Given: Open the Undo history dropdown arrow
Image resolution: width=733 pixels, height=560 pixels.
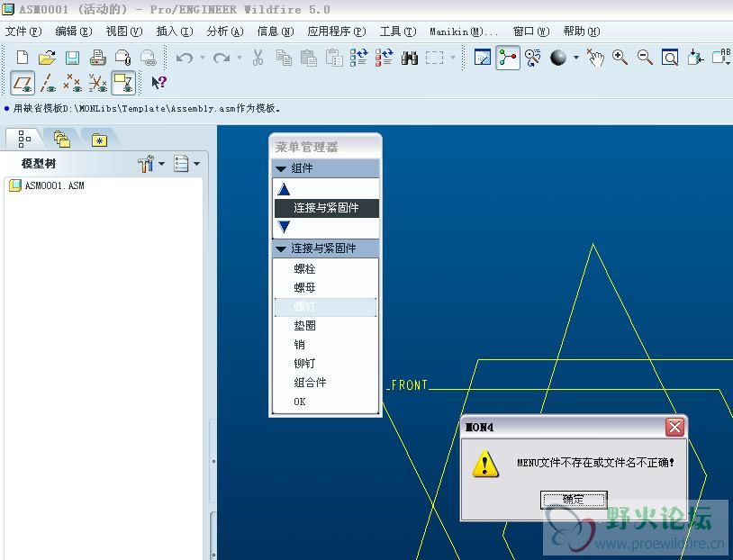Looking at the screenshot, I should [203, 58].
